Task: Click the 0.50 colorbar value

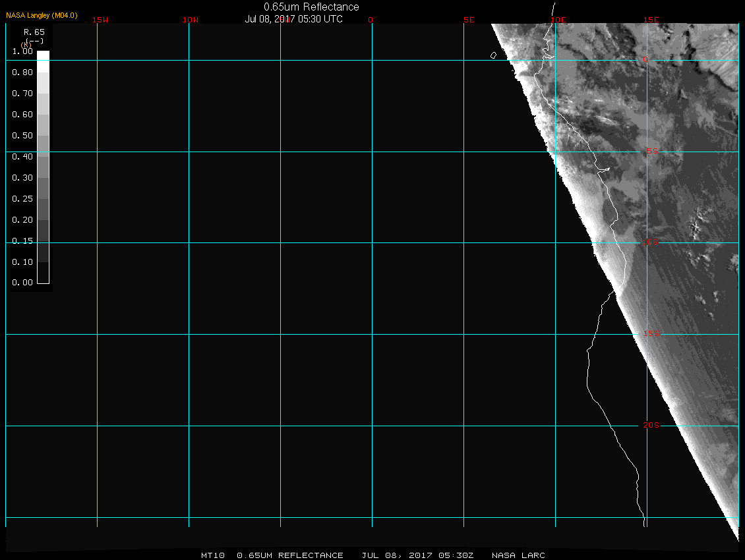Action: (x=22, y=135)
